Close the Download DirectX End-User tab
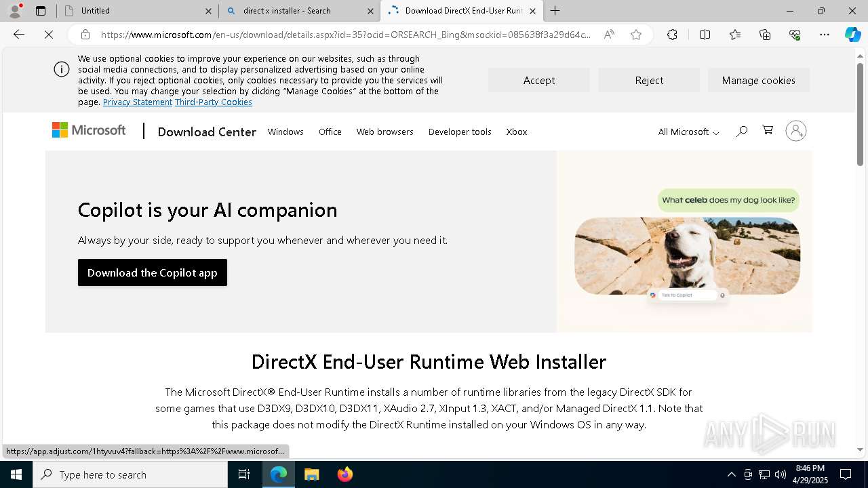This screenshot has width=868, height=488. (x=532, y=11)
